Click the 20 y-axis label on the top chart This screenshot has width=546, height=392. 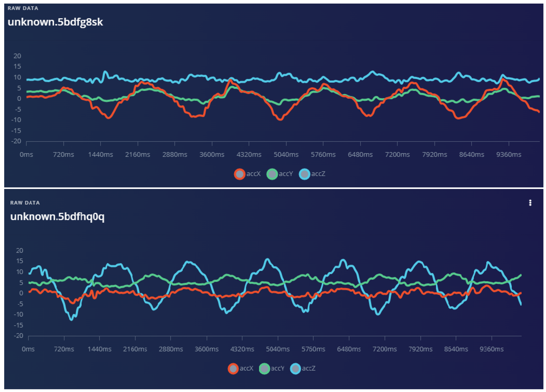tap(17, 56)
